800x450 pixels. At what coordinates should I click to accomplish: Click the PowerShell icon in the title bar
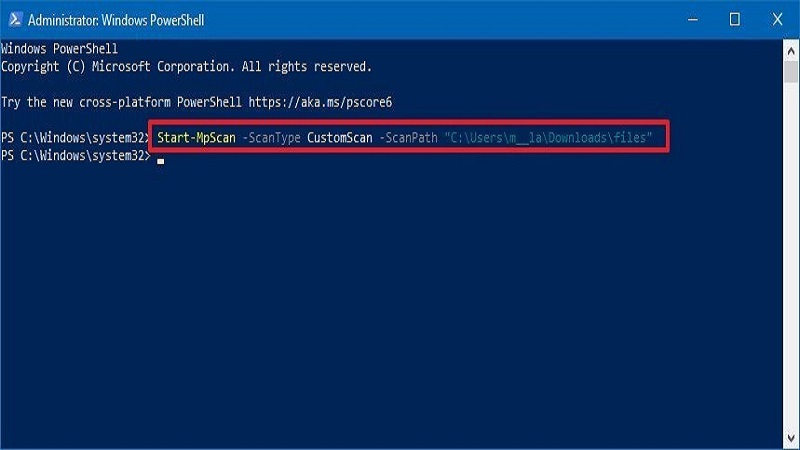tap(14, 19)
